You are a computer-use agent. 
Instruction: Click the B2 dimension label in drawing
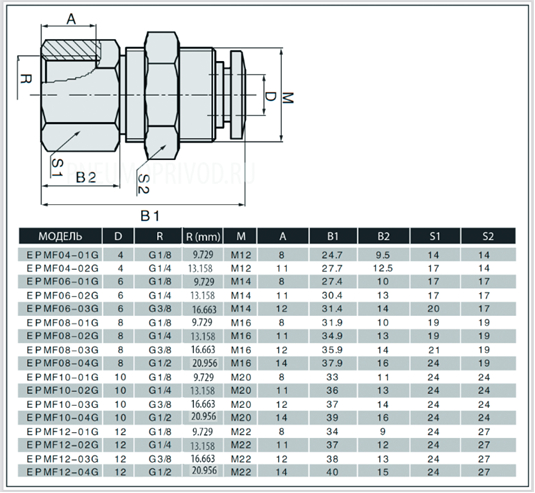point(86,177)
